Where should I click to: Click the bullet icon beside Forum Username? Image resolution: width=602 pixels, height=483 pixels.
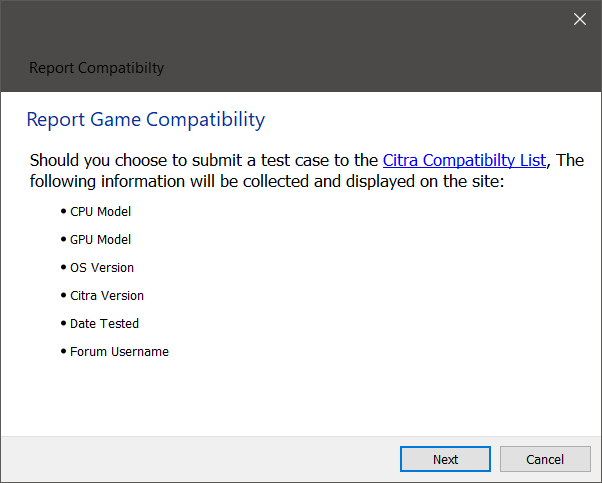[64, 351]
